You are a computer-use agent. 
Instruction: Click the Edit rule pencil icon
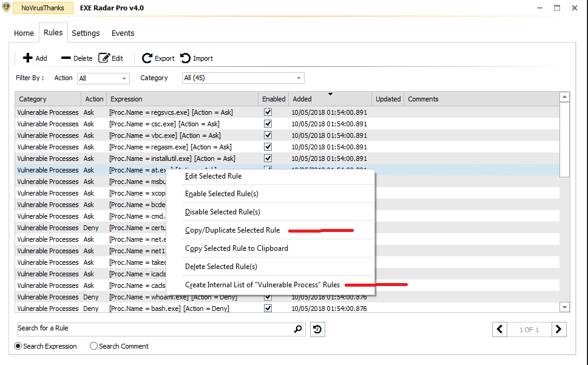(x=104, y=58)
